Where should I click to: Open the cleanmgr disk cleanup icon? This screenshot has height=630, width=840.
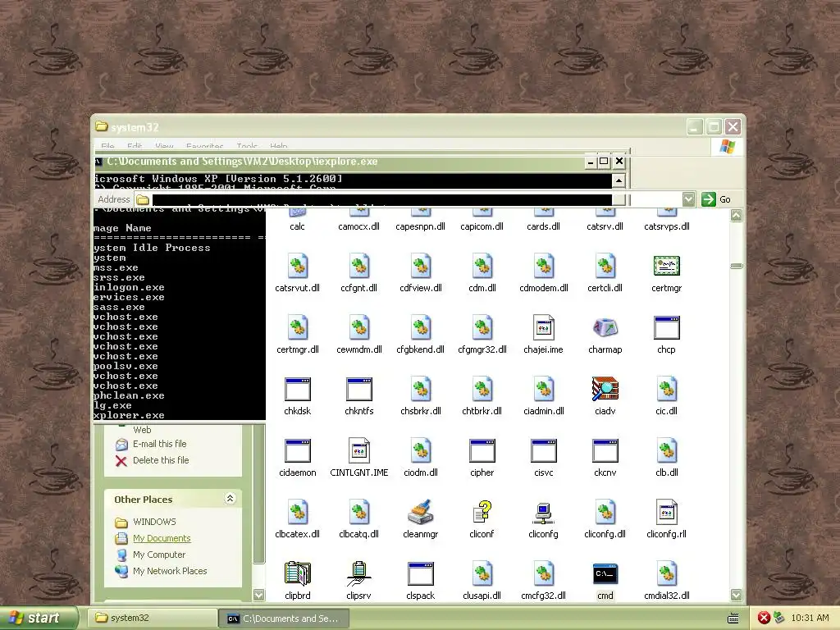tap(421, 513)
